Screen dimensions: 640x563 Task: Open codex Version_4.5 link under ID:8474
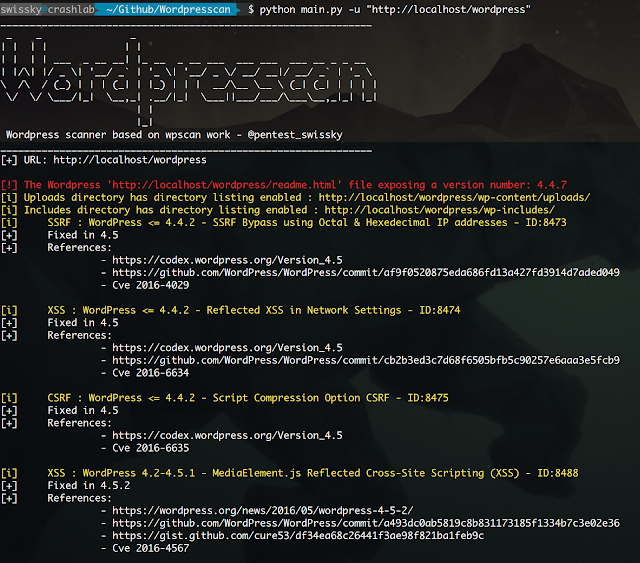coord(227,348)
